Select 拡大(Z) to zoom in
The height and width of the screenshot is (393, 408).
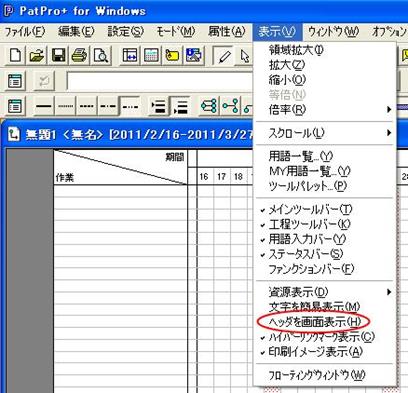pos(287,65)
